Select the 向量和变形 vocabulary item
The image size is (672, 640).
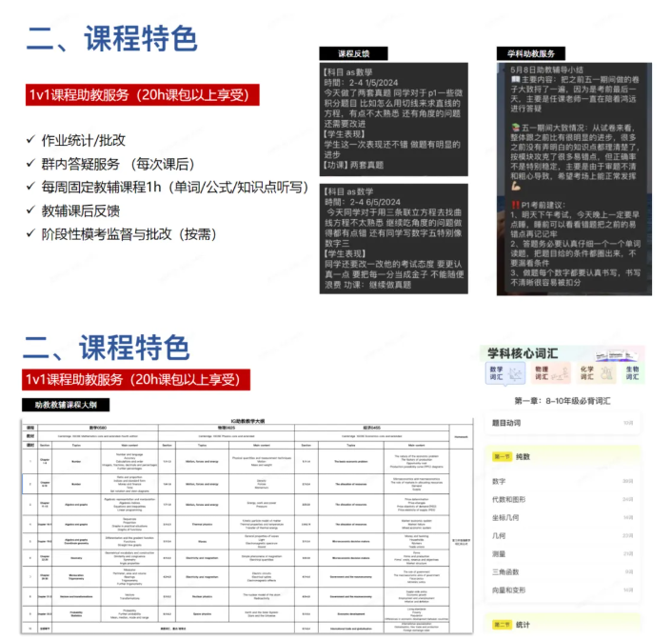coord(509,590)
